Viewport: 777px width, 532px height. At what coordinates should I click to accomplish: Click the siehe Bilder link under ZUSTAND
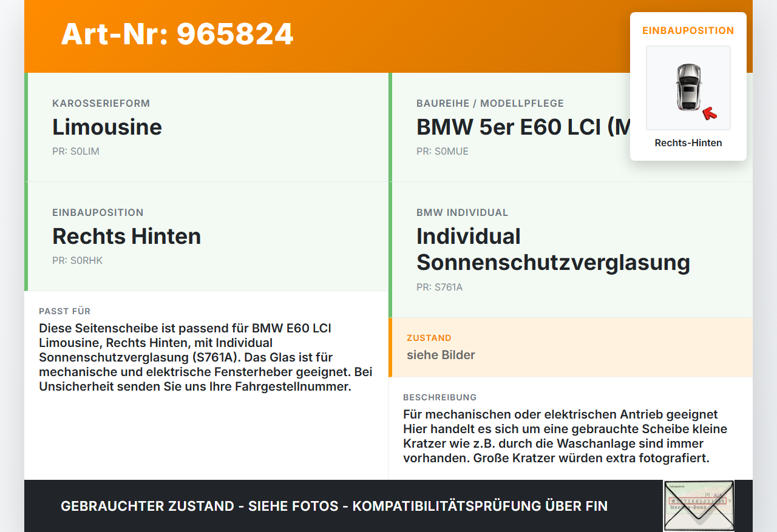[x=440, y=355]
